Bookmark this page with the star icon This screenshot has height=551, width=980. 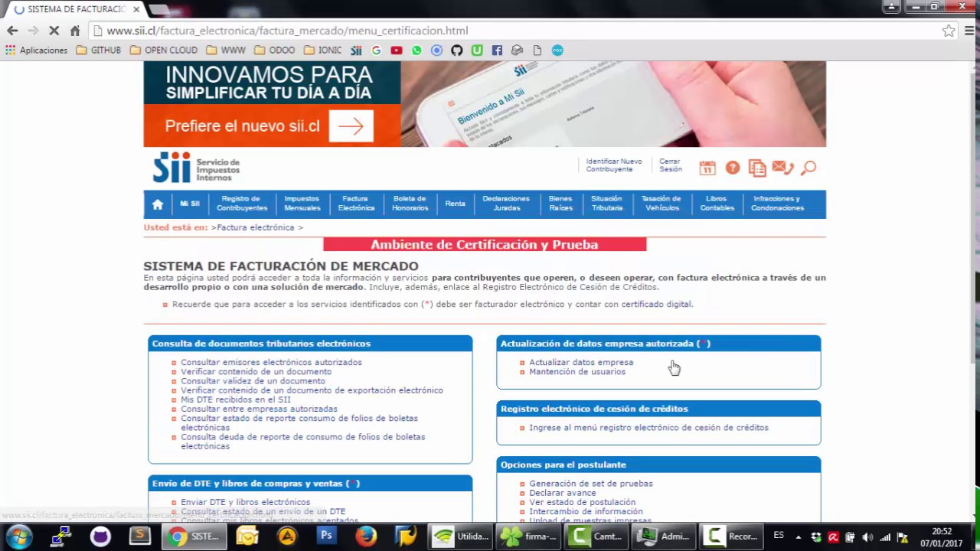pyautogui.click(x=949, y=31)
